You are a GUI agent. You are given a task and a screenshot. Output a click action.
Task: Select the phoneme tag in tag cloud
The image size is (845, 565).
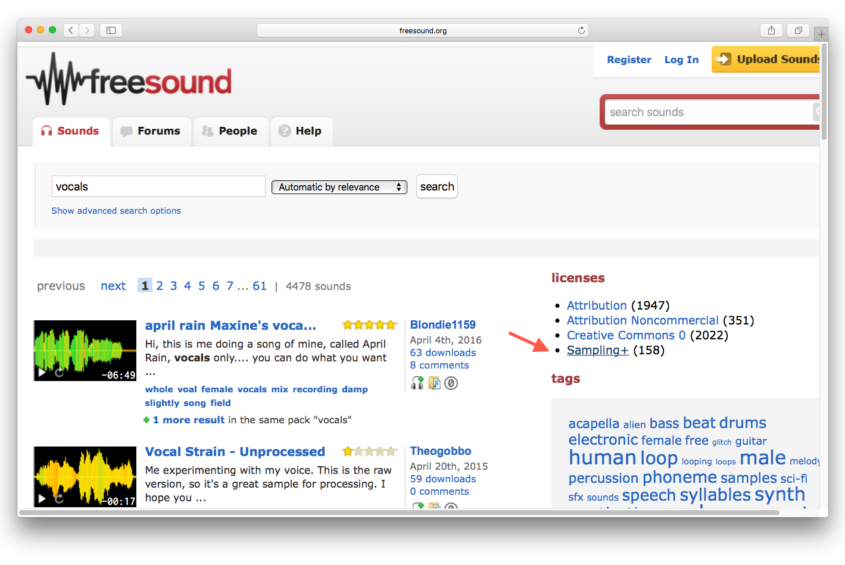[x=680, y=477]
